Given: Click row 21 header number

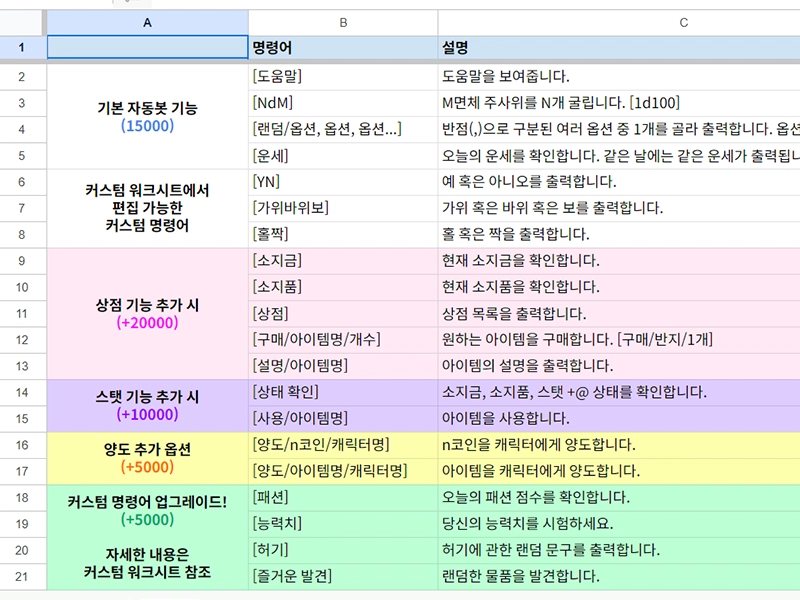Looking at the screenshot, I should coord(23,575).
